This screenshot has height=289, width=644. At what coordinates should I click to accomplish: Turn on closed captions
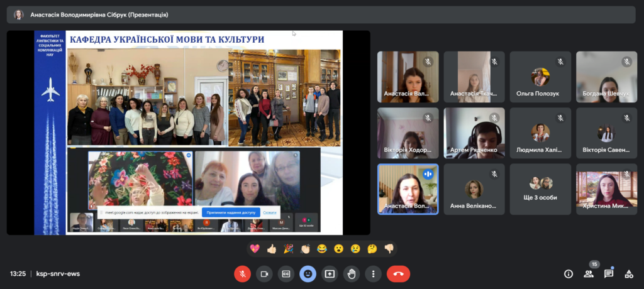(286, 274)
